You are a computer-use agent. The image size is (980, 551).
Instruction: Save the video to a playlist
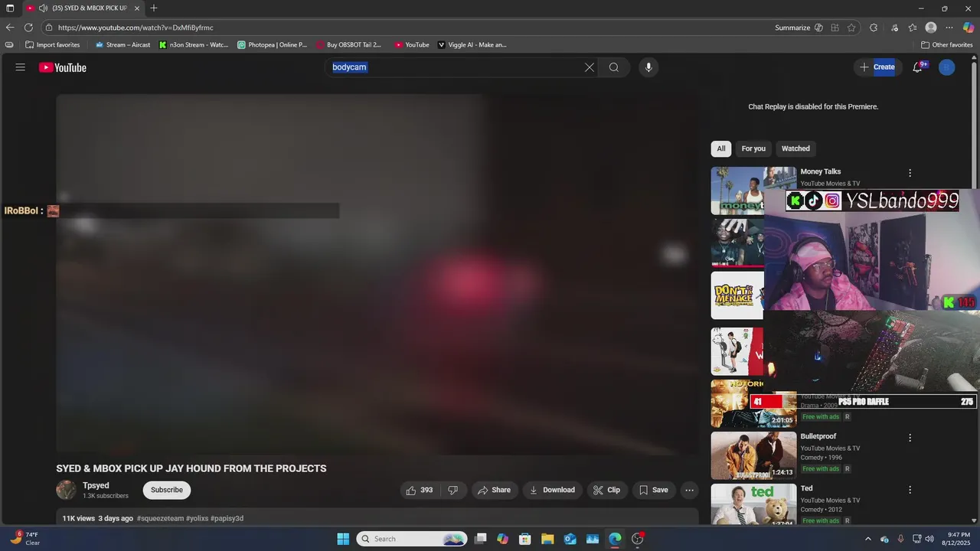654,490
